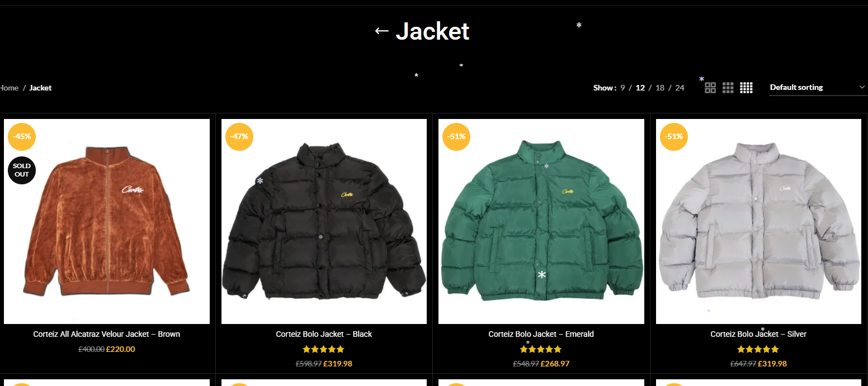Open Corteiz Bolo Jacket – Emerald title
The width and height of the screenshot is (868, 386).
[x=541, y=334]
